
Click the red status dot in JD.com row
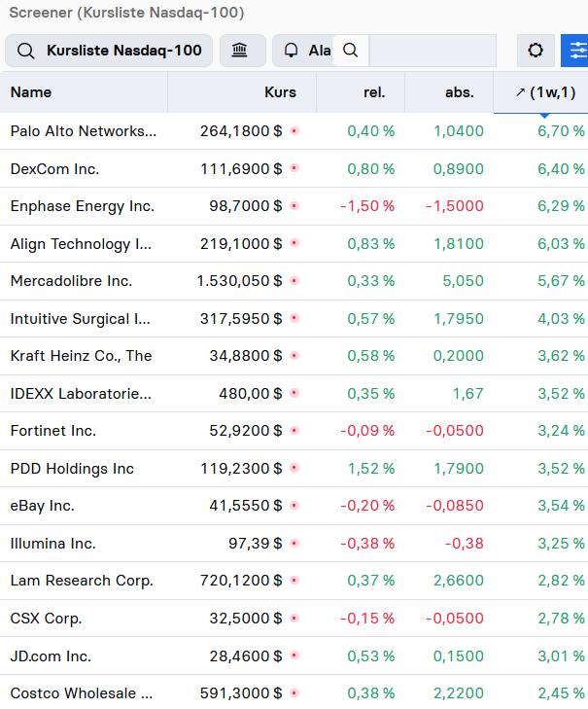tap(294, 656)
